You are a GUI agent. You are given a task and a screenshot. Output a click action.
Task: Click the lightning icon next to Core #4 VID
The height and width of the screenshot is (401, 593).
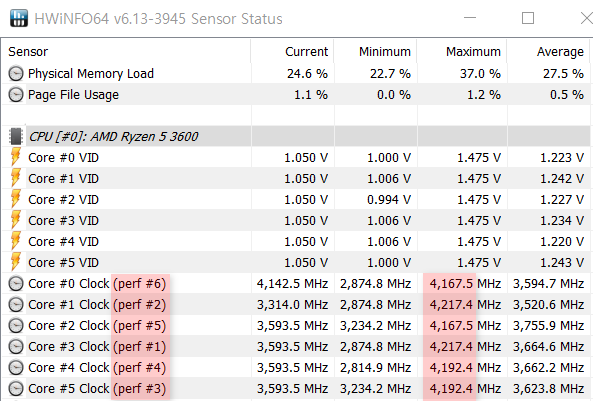click(16, 241)
